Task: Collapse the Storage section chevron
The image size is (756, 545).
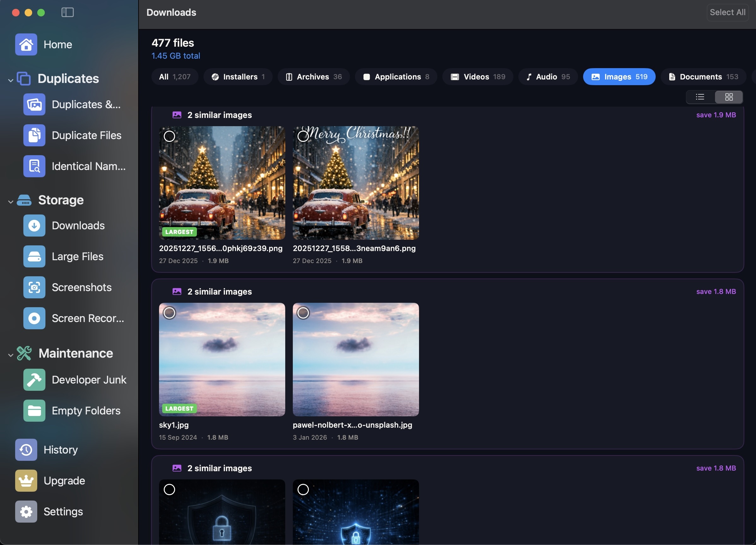Action: (11, 202)
